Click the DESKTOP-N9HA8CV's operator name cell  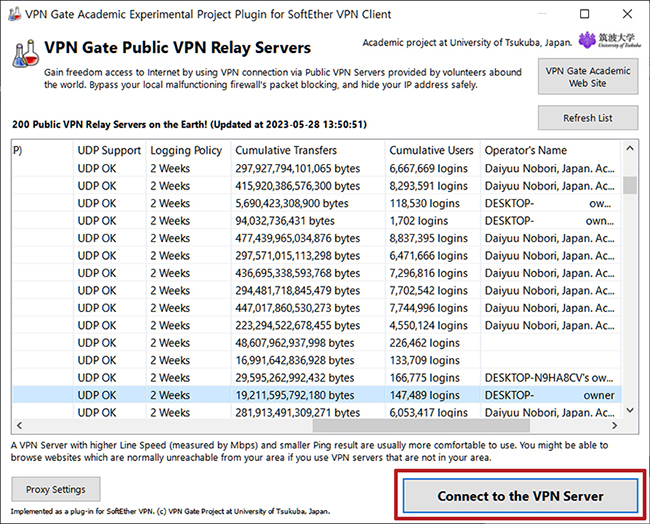pyautogui.click(x=549, y=378)
